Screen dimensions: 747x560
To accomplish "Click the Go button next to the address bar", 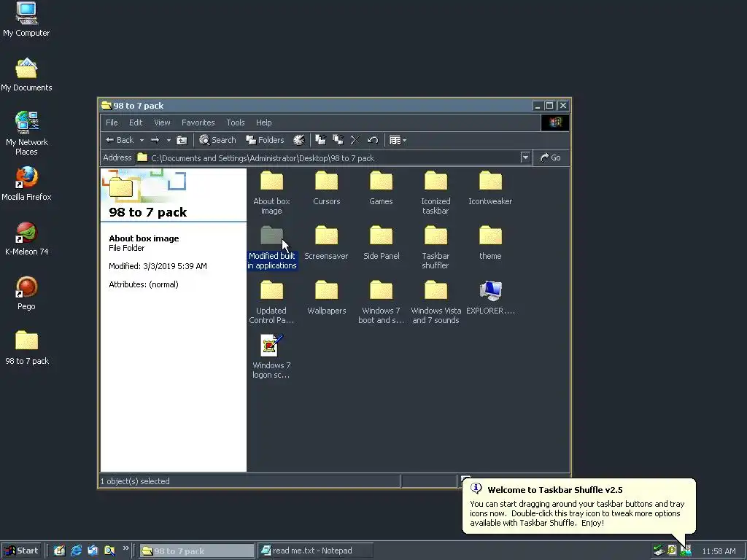I will tap(550, 157).
